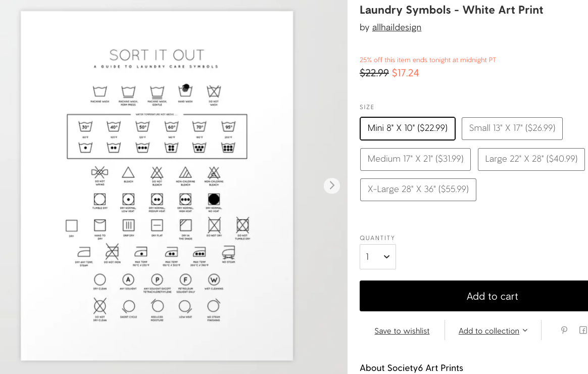The width and height of the screenshot is (588, 374).
Task: Save item to wishlist
Action: click(402, 331)
